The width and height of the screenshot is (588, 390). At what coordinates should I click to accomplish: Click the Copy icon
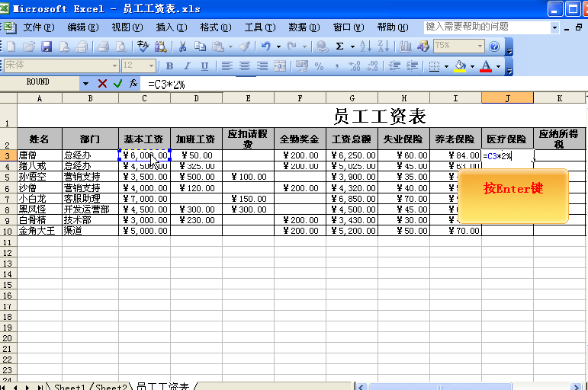(201, 46)
